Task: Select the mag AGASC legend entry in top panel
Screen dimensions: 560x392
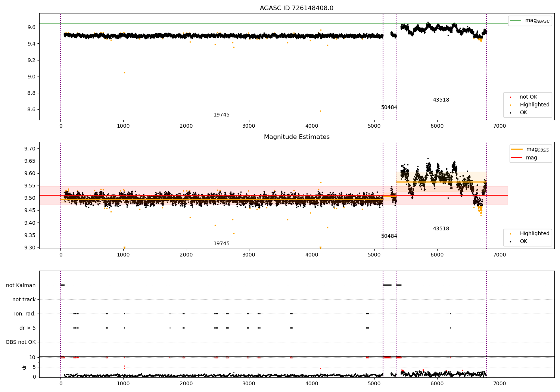Action: click(530, 21)
